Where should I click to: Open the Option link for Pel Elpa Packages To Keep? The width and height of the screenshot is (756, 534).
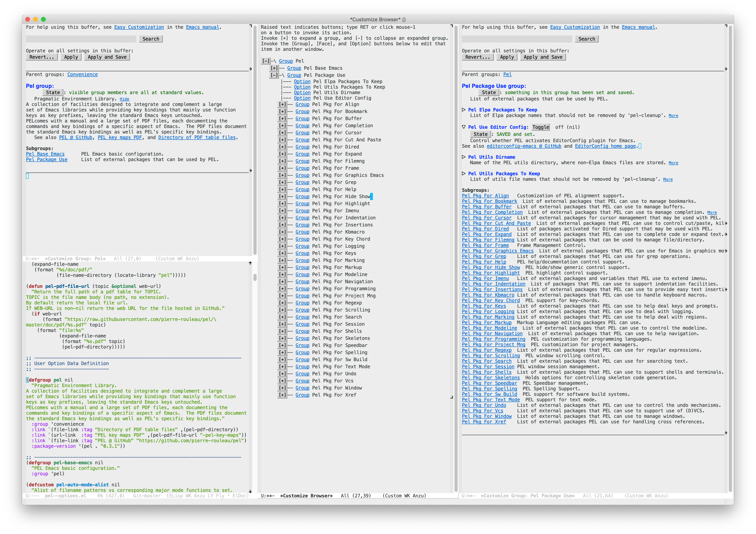coord(302,82)
